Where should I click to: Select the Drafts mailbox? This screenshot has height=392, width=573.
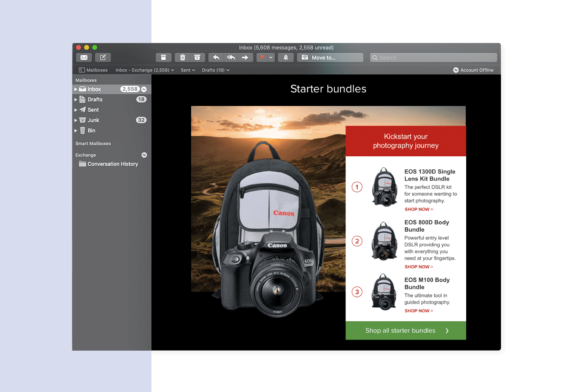[x=112, y=99]
